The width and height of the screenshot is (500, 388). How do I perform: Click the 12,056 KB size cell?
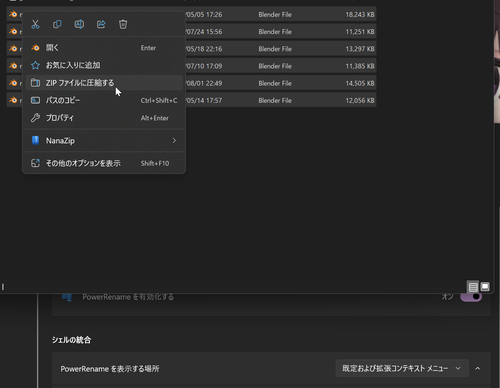[360, 100]
